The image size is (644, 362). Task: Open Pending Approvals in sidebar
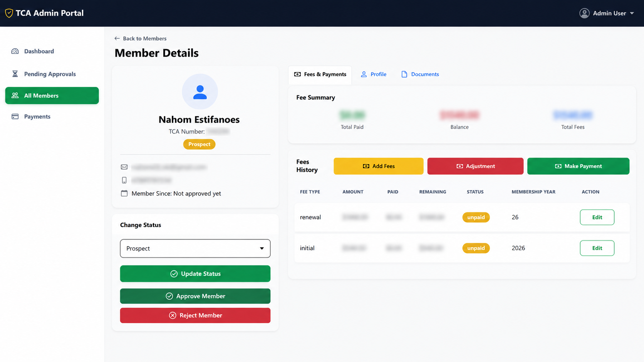(x=52, y=74)
